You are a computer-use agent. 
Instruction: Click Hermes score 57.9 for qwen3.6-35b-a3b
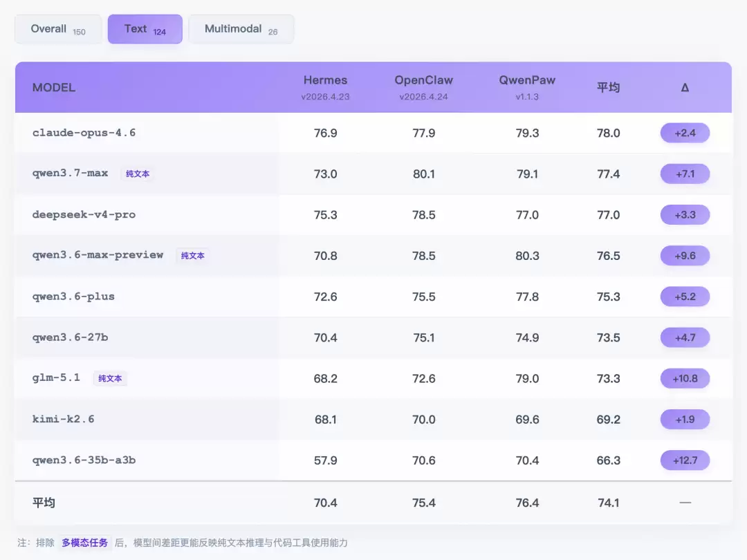tap(325, 461)
